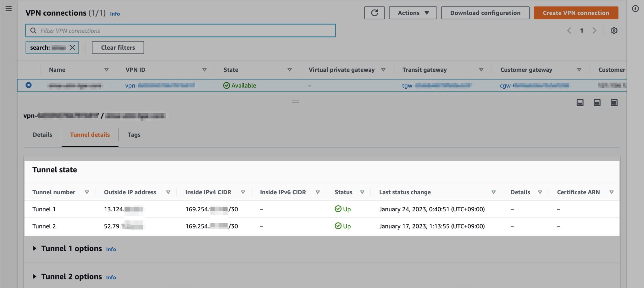Open the info help panel icon
644x288 pixels.
635,9
